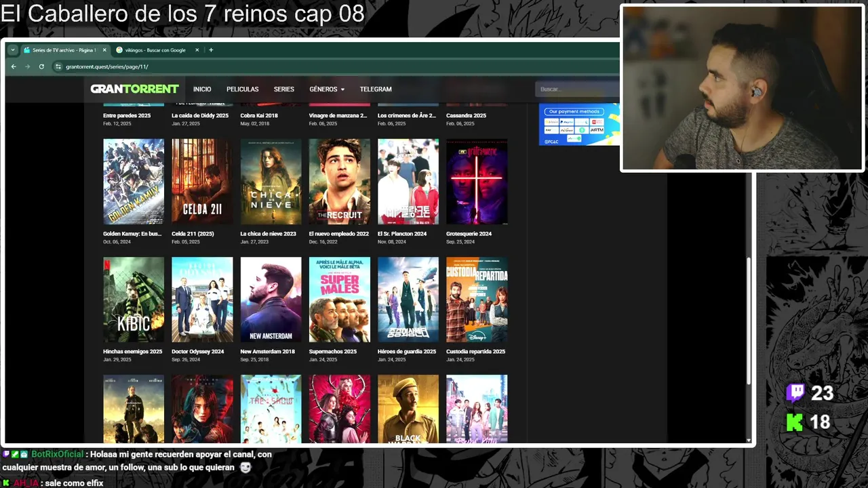Viewport: 868px width, 488px height.
Task: Reload the current page
Action: [41, 66]
